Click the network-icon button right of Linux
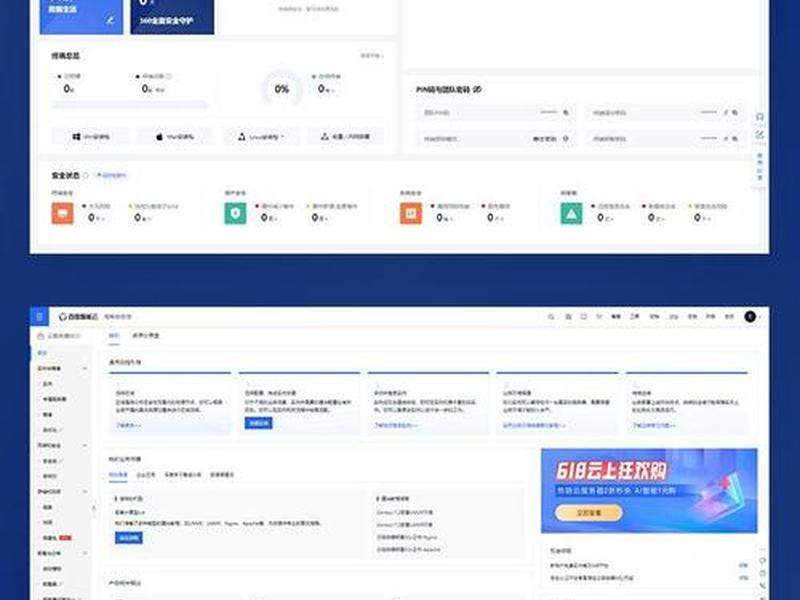The width and height of the screenshot is (800, 600). [x=345, y=137]
